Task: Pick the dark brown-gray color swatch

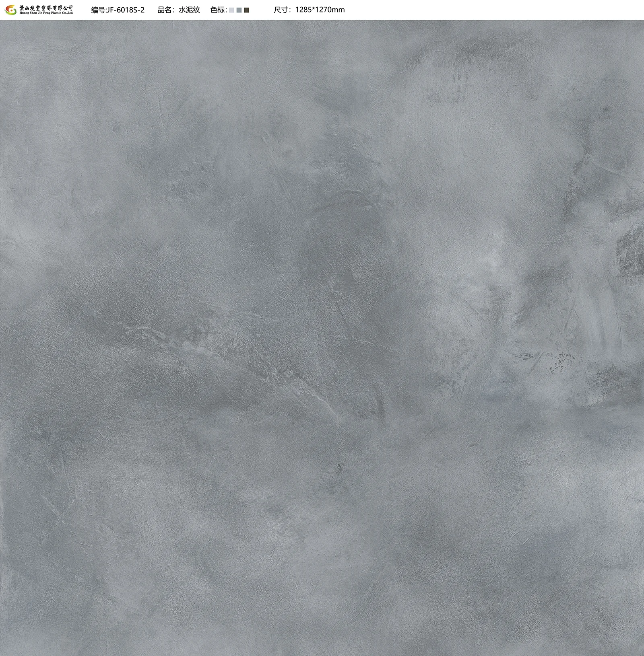Action: [247, 10]
